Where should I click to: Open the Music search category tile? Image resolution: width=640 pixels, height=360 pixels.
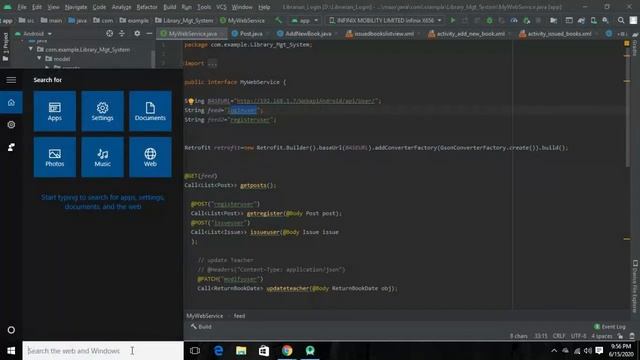[102, 157]
